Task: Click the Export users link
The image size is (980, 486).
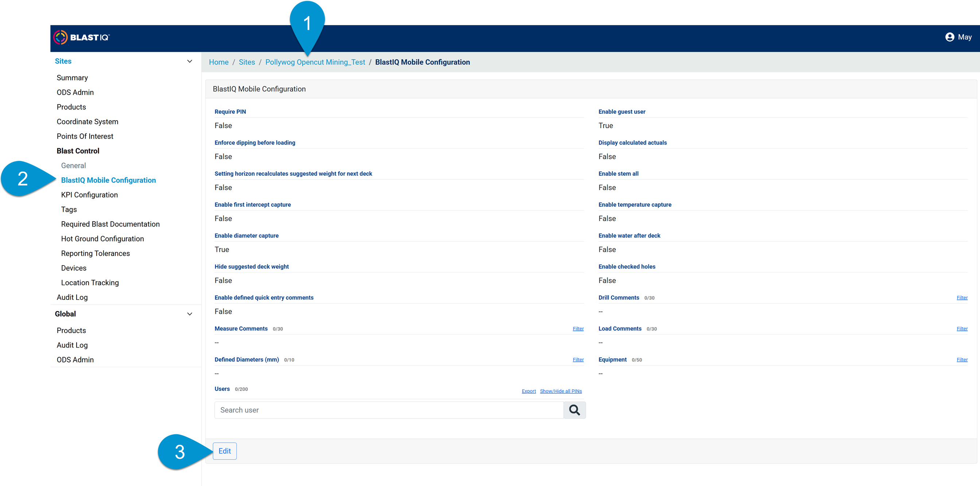Action: [529, 391]
